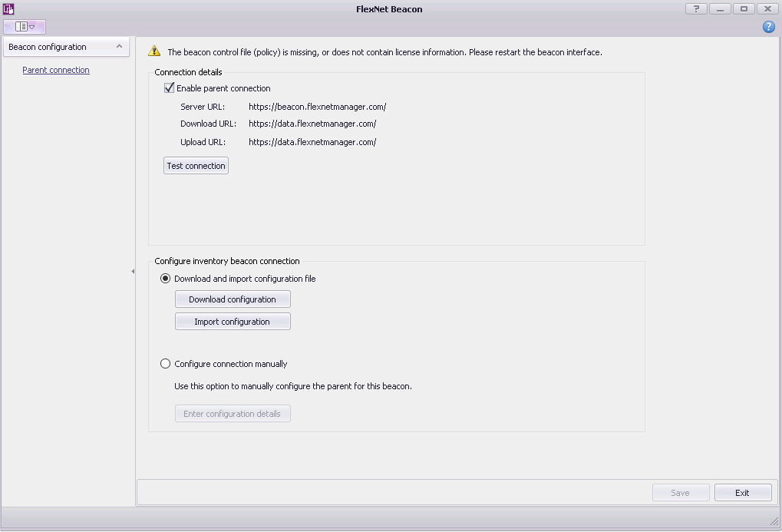Screen dimensions: 782x532
Task: Click the warning icon beside policy message
Action: coord(154,51)
